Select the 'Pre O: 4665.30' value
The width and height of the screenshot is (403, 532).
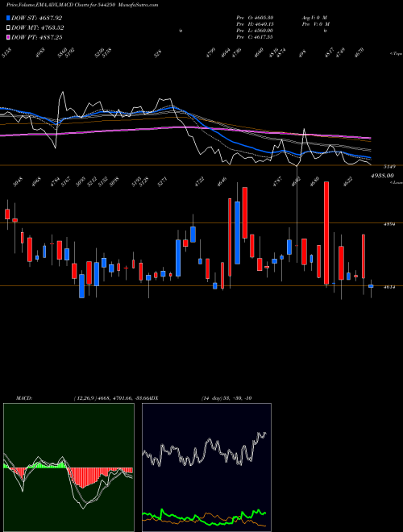[255, 17]
